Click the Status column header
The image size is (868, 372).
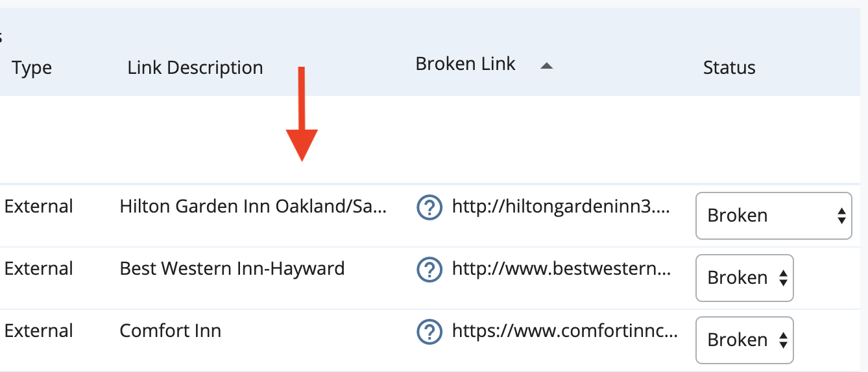[x=729, y=67]
